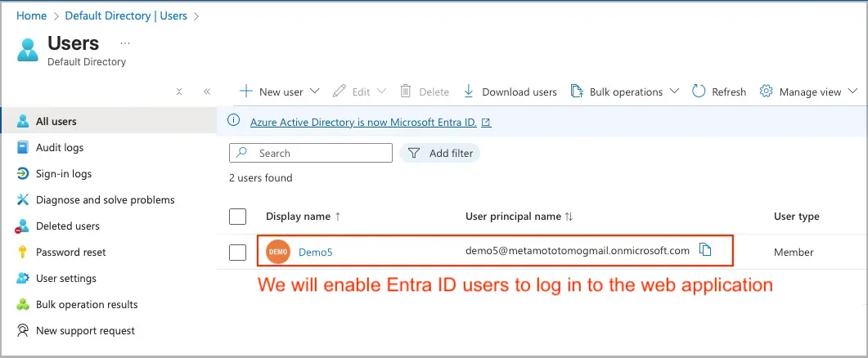Image resolution: width=868 pixels, height=358 pixels.
Task: Close the sidebar menu with X icon
Action: point(179,92)
